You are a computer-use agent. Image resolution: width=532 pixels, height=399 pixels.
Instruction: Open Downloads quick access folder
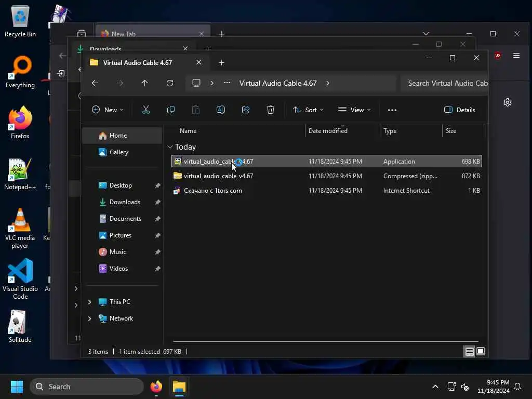pos(123,202)
